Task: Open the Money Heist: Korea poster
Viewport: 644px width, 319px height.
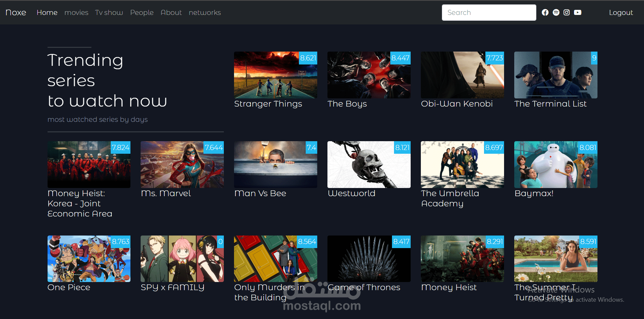Action: pos(89,165)
